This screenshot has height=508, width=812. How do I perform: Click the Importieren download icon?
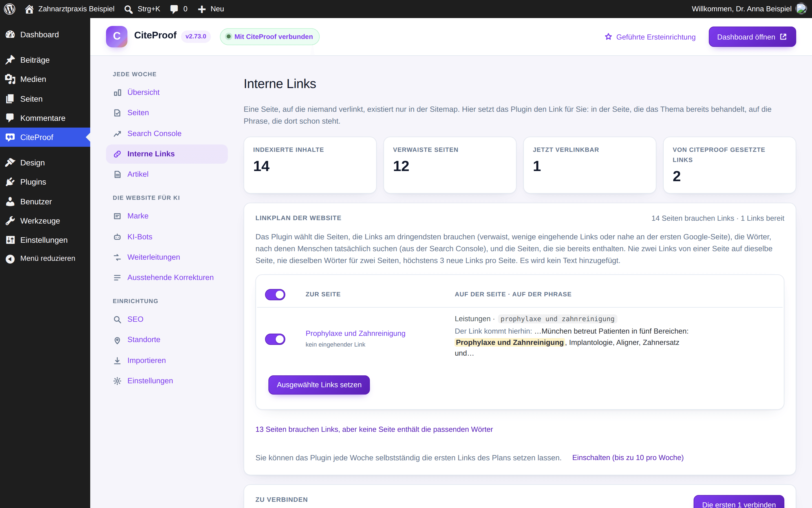pos(117,360)
